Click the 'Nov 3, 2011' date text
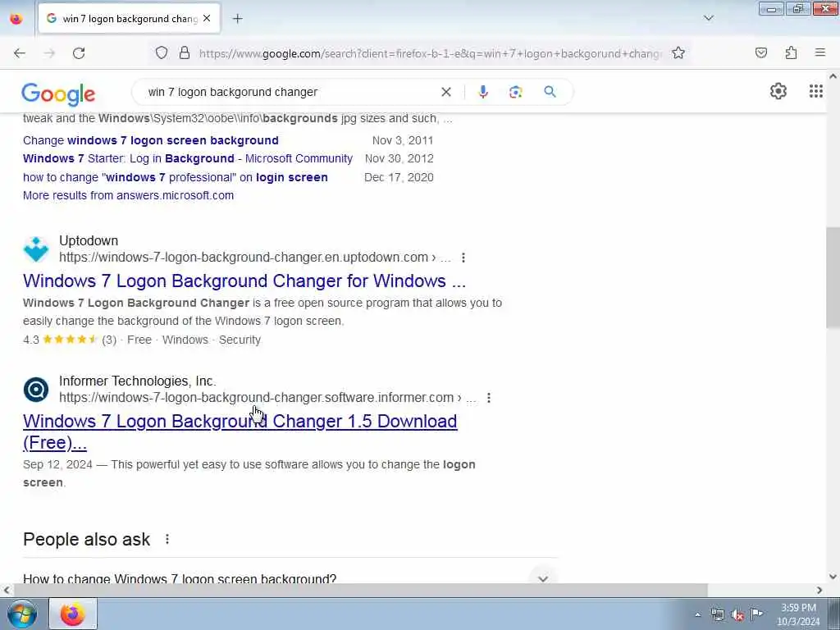Screen dimensions: 840x630 (x=402, y=140)
